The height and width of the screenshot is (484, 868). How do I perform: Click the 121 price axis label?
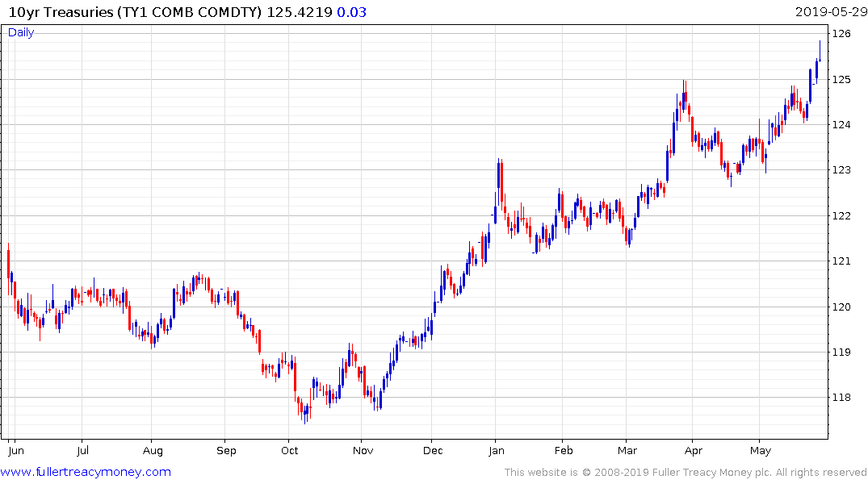point(841,261)
